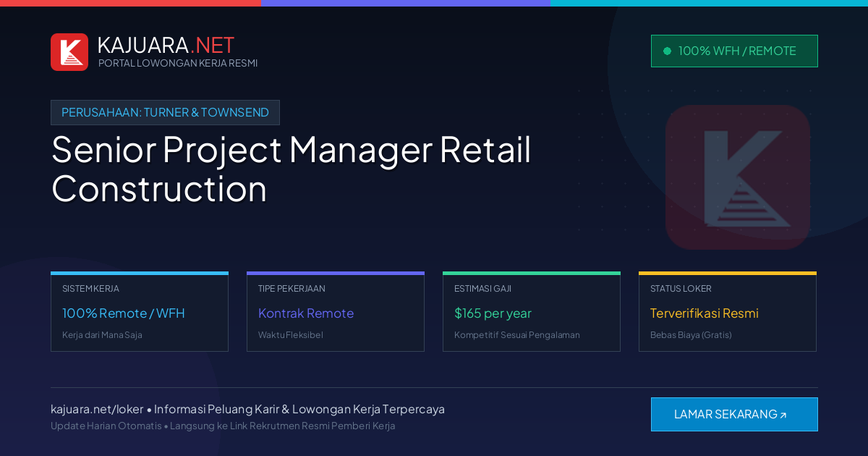The height and width of the screenshot is (456, 868).
Task: Open the Tipe Pekerjaan card
Action: 336,312
